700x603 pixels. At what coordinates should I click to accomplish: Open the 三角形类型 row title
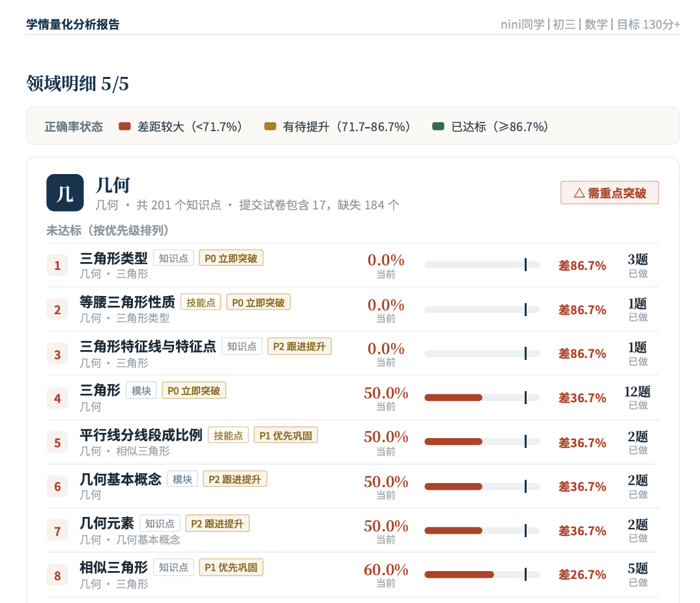[x=113, y=258]
